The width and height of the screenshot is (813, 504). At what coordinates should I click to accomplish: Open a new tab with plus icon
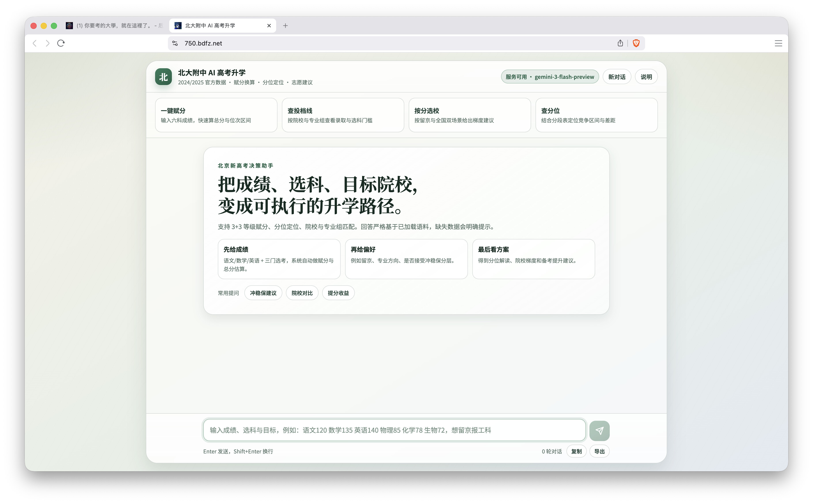[285, 26]
